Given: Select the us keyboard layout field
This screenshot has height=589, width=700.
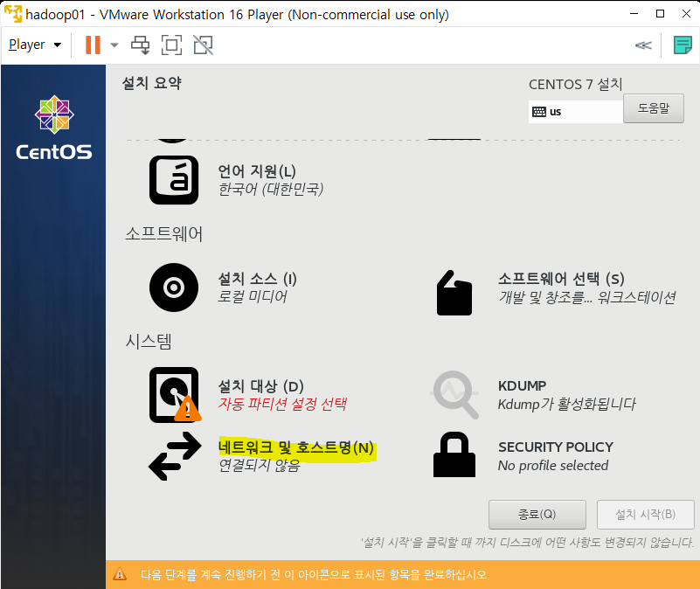Looking at the screenshot, I should (576, 112).
